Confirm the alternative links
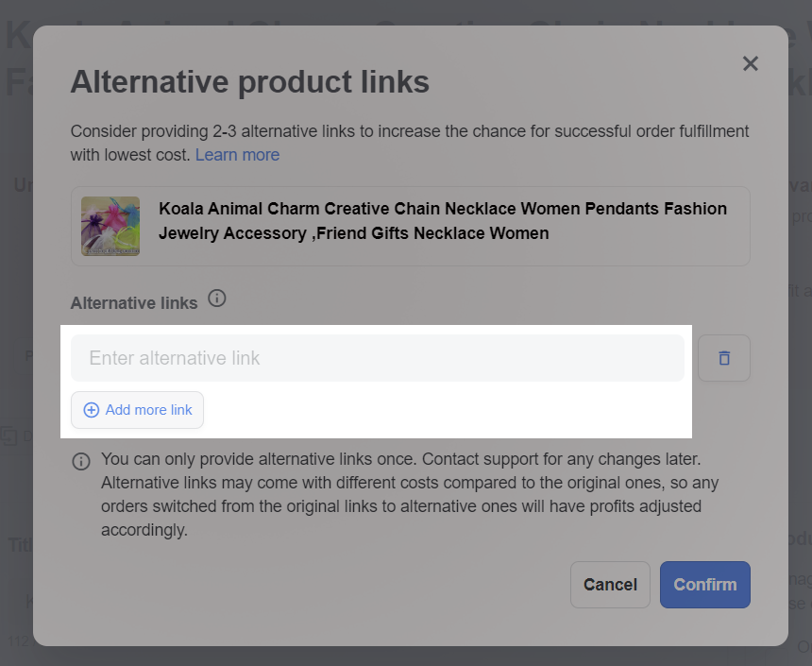This screenshot has height=666, width=812. [x=704, y=585]
